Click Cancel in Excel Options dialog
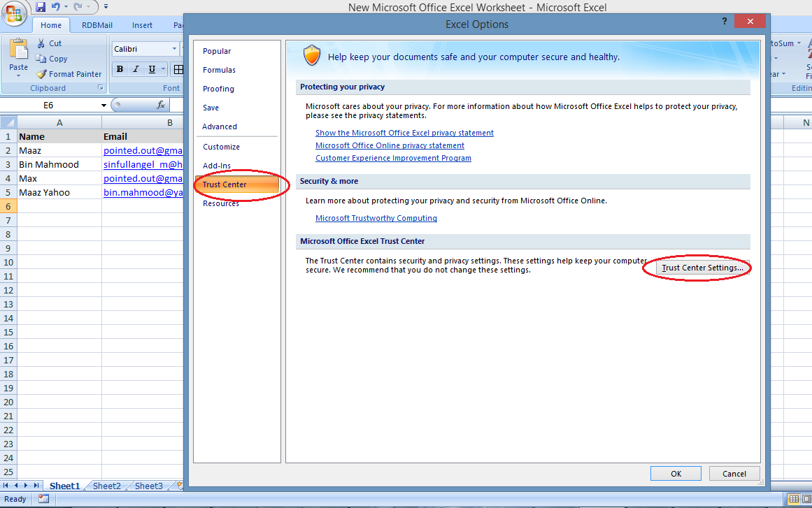 click(x=734, y=474)
